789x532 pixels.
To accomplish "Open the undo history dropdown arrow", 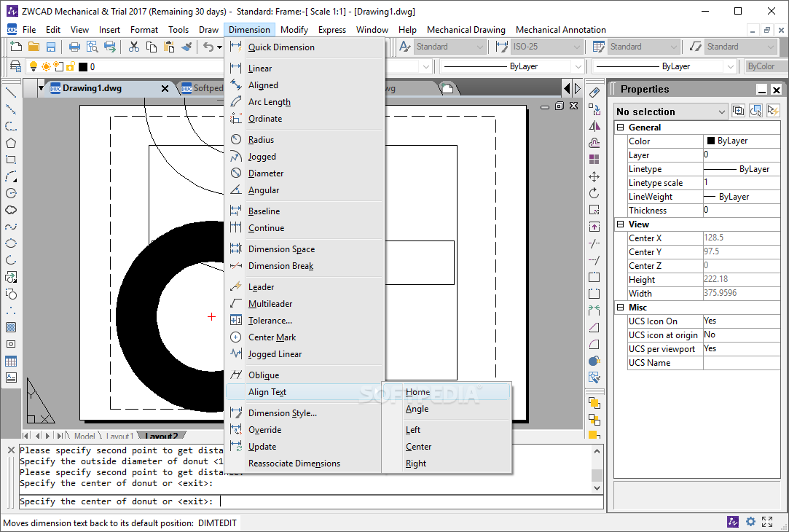I will point(220,47).
